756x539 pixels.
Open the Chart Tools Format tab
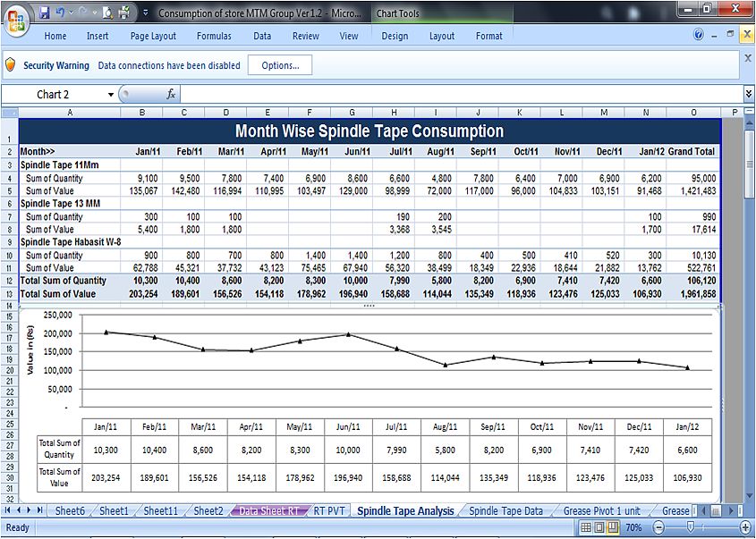point(488,36)
